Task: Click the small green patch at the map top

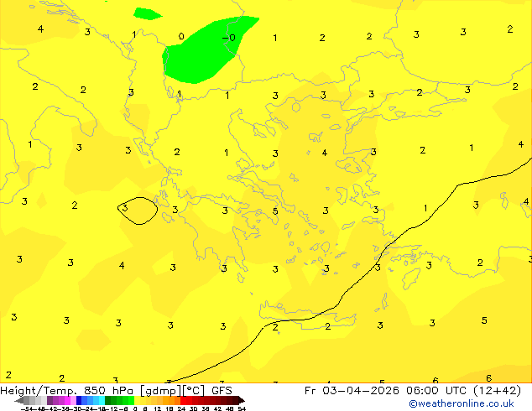Action: (x=147, y=13)
